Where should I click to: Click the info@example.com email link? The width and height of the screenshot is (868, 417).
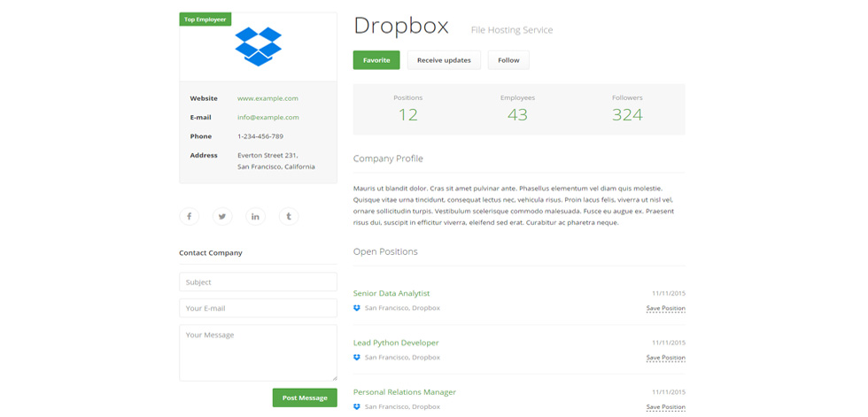267,117
